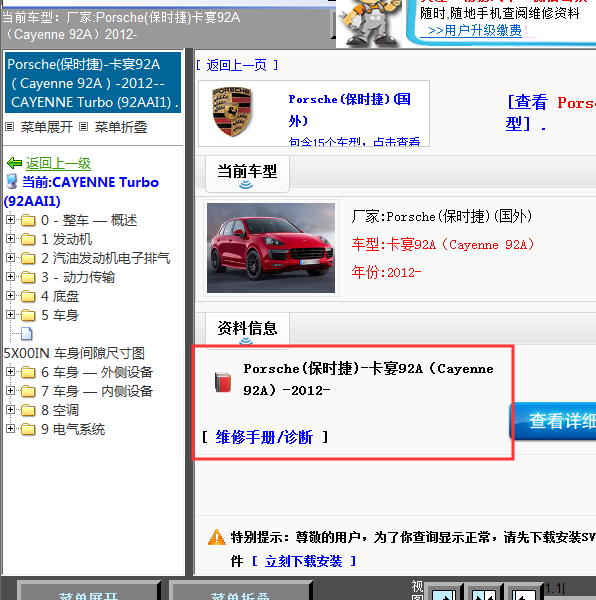Open folder icon for '3 - 动力传输'
Screen dimensions: 596x600
click(28, 277)
